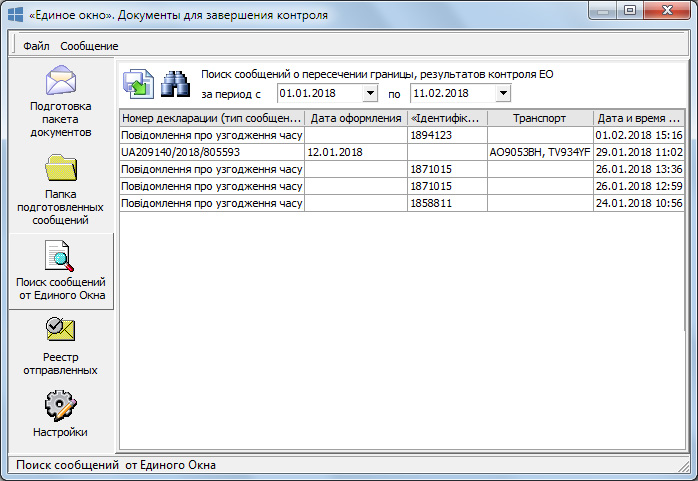Click the binoculars search icon
698x481 pixels.
176,84
